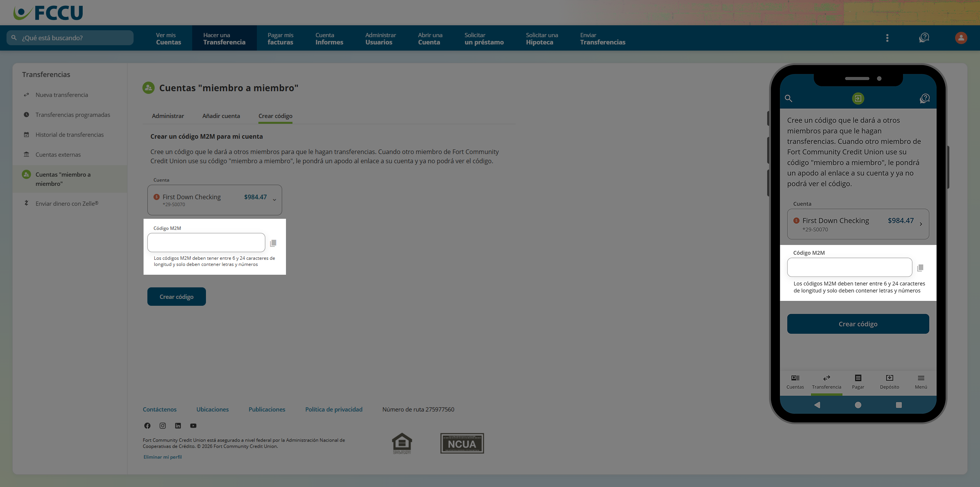Expand the First Down Checking account dropdown
This screenshot has width=980, height=487.
(x=214, y=200)
